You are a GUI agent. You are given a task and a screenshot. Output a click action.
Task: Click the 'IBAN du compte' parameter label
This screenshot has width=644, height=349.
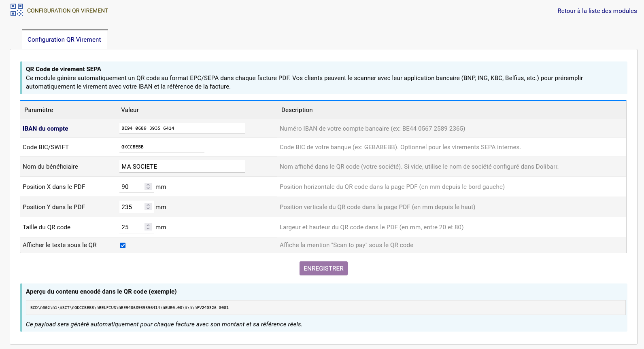pos(45,129)
